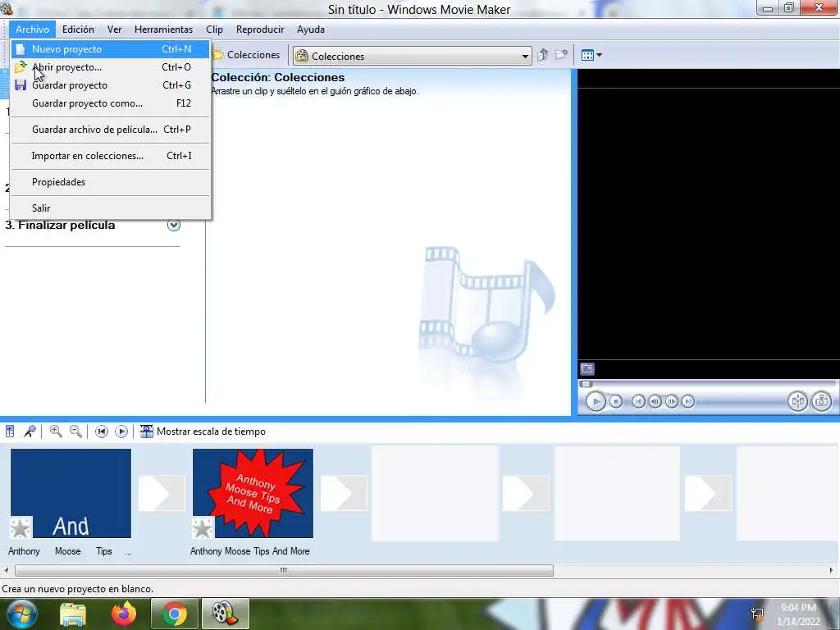
Task: Open the Clip menu
Action: [214, 30]
